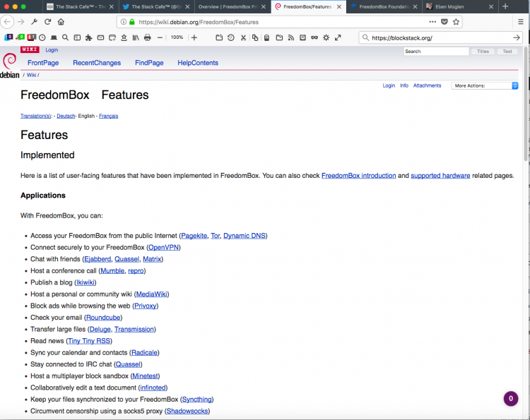The height and width of the screenshot is (420, 530).
Task: Show site information via the info icon
Action: click(x=124, y=22)
